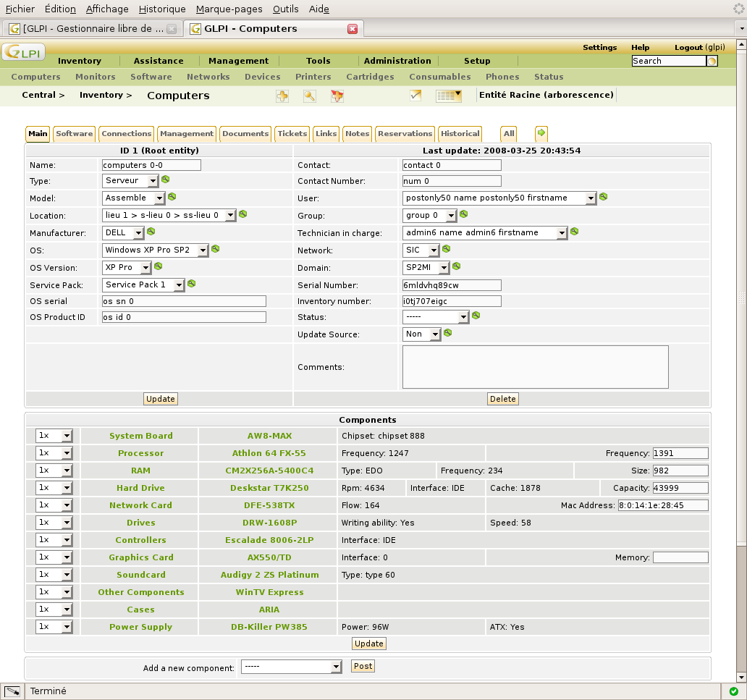Open the Athlon 64 FX-55 link

coord(269,453)
